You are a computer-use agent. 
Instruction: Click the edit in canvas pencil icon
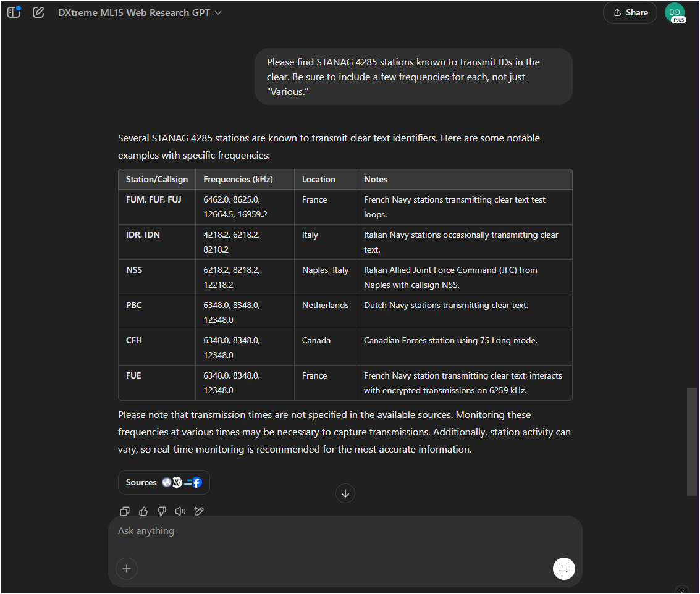[x=199, y=511]
